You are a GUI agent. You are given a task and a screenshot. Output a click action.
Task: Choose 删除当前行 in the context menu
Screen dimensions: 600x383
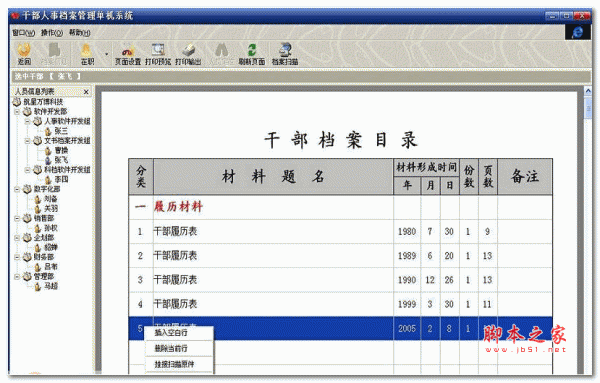[171, 348]
